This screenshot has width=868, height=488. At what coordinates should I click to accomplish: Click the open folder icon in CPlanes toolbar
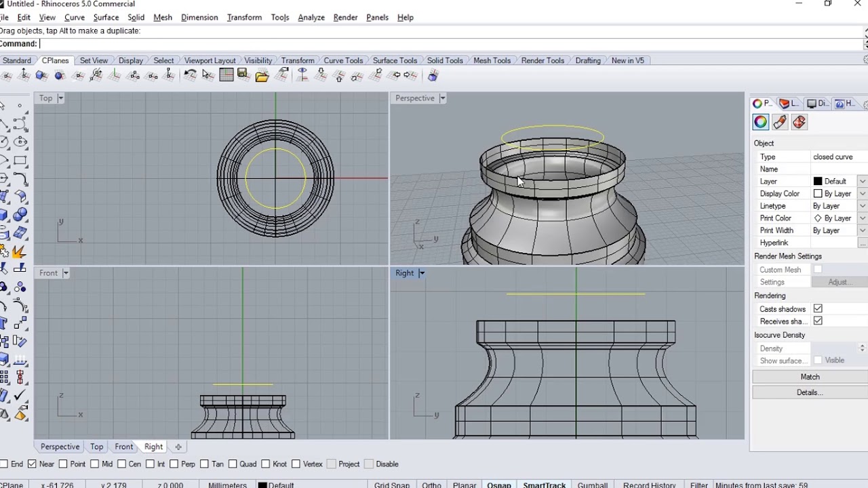pos(262,76)
